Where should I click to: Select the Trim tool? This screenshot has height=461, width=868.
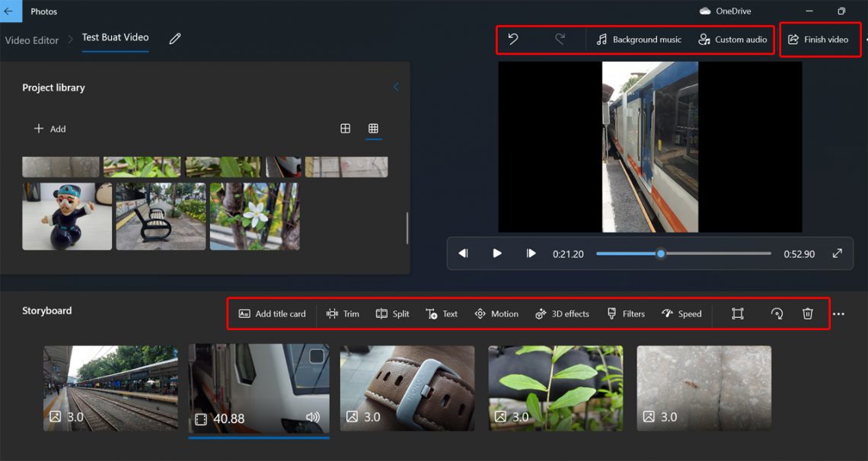(x=342, y=313)
